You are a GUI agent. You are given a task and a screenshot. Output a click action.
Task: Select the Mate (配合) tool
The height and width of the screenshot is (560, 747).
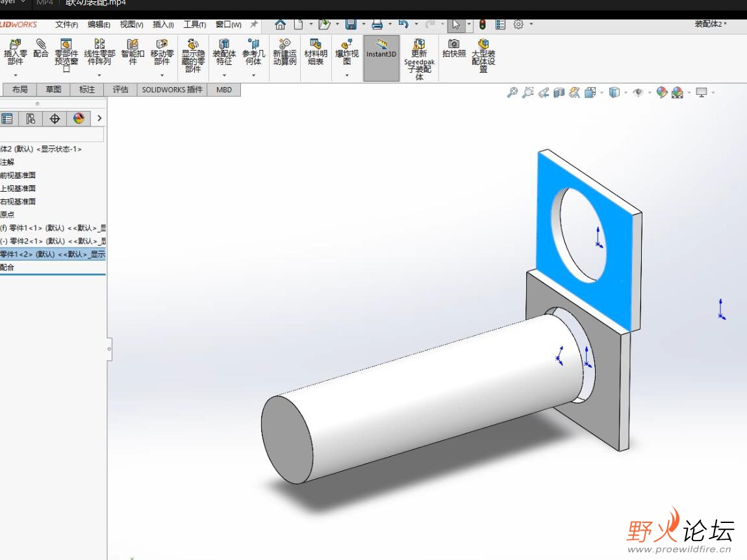41,48
